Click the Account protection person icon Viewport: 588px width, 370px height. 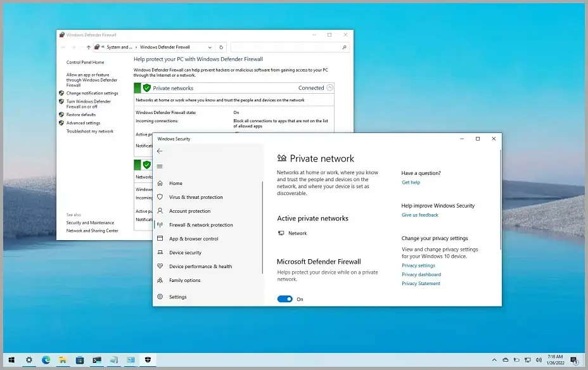160,211
